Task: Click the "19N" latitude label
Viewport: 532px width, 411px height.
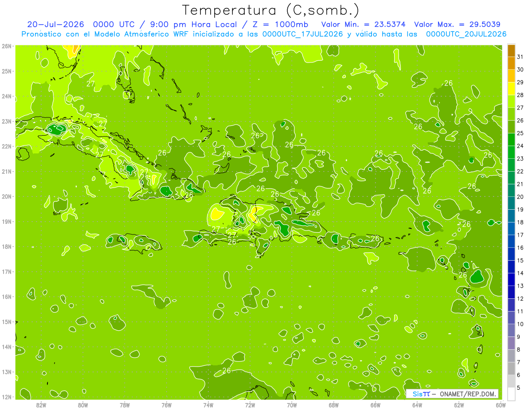Action: pyautogui.click(x=7, y=221)
